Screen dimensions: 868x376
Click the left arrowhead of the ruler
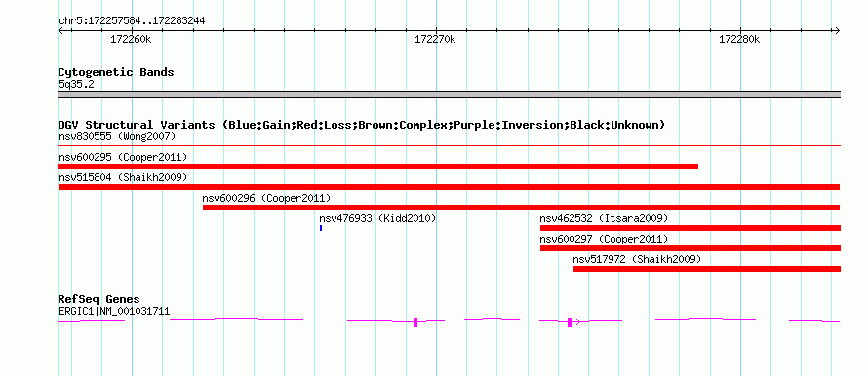pos(60,30)
